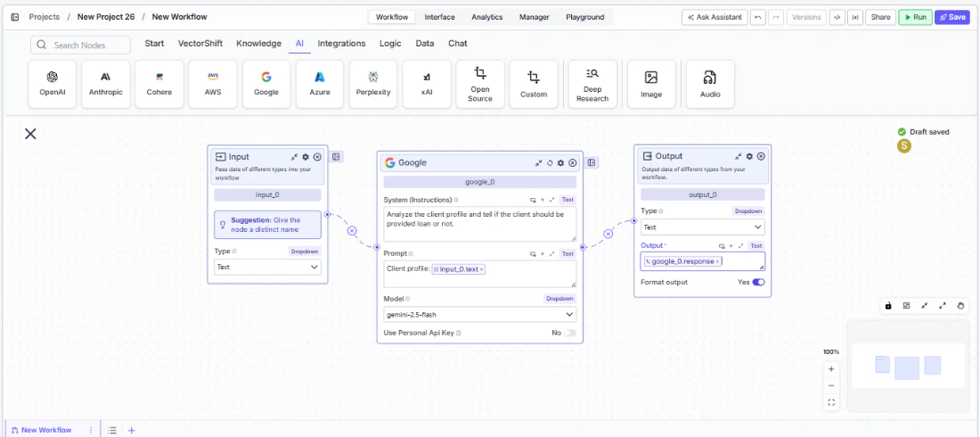
Task: Open Projects breadcrumb link
Action: (x=44, y=17)
